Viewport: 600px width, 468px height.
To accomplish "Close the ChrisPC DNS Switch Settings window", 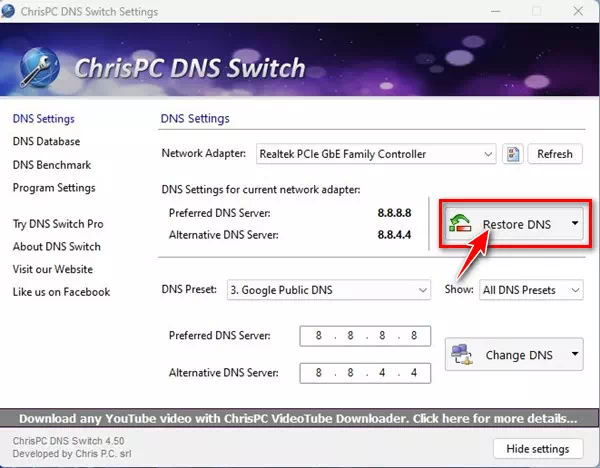I will [x=578, y=11].
